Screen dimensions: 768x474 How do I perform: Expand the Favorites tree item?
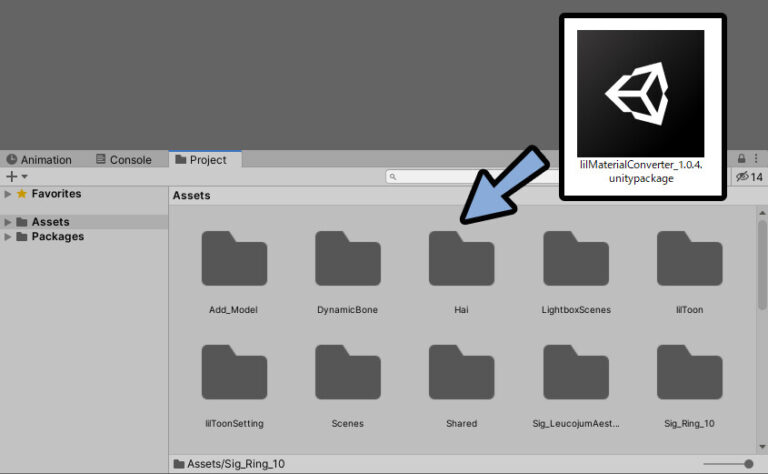9,194
